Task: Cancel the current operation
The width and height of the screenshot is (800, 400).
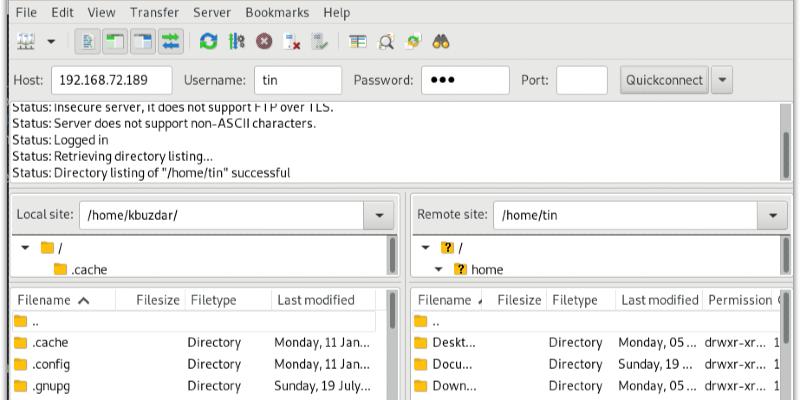Action: point(264,42)
